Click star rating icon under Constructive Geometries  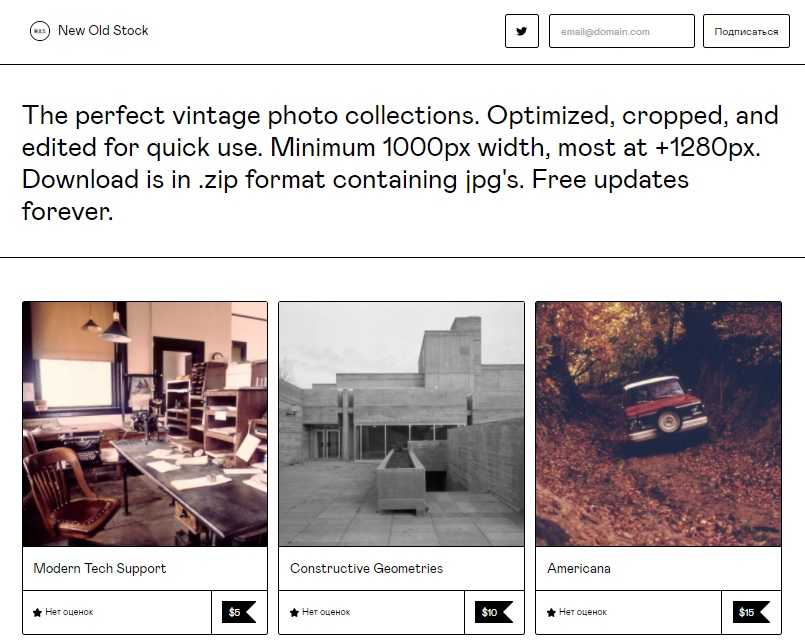click(294, 612)
